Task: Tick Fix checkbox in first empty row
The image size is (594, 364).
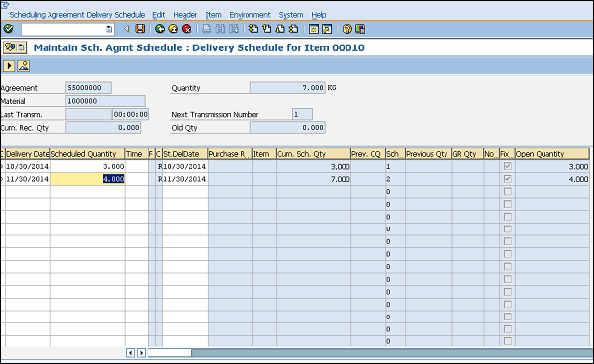Action: coord(507,192)
